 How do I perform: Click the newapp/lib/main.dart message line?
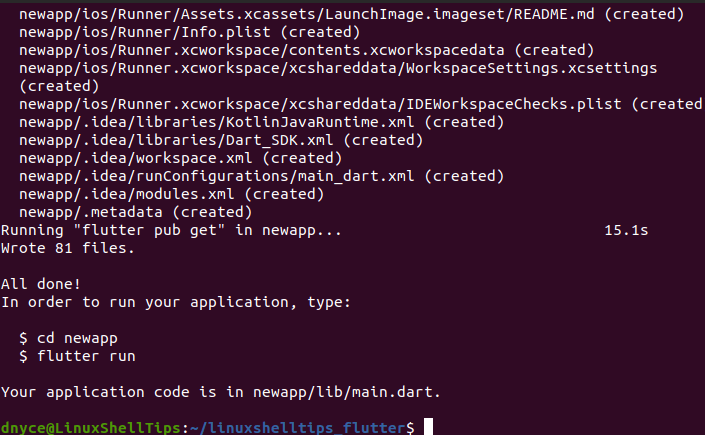pyautogui.click(x=221, y=392)
